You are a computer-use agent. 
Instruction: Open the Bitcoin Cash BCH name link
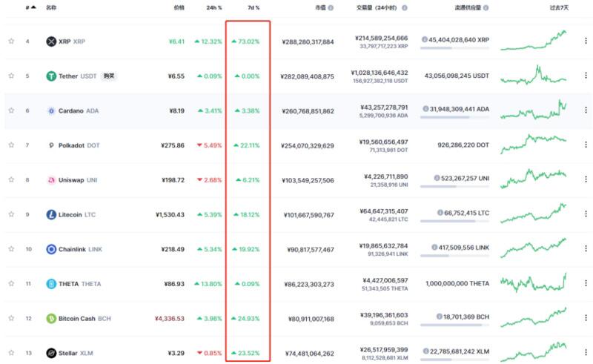tap(85, 319)
